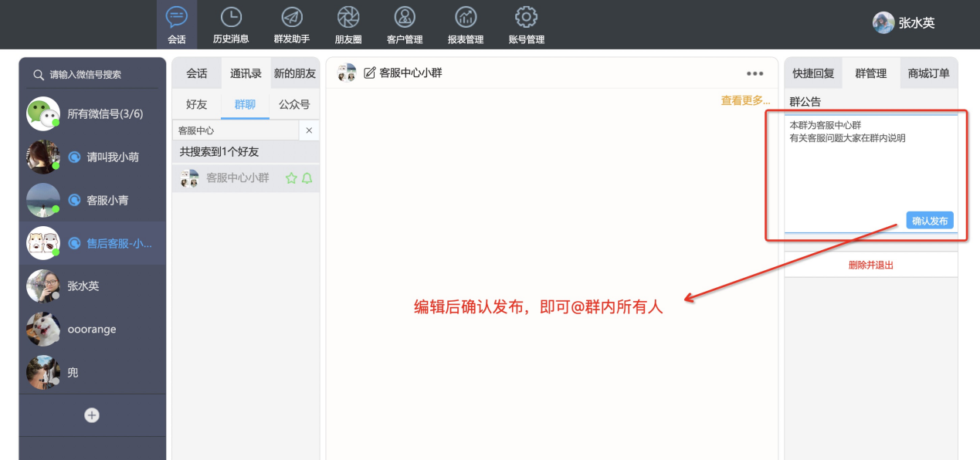
Task: Open 群发助手 paper plane icon
Action: 291,17
